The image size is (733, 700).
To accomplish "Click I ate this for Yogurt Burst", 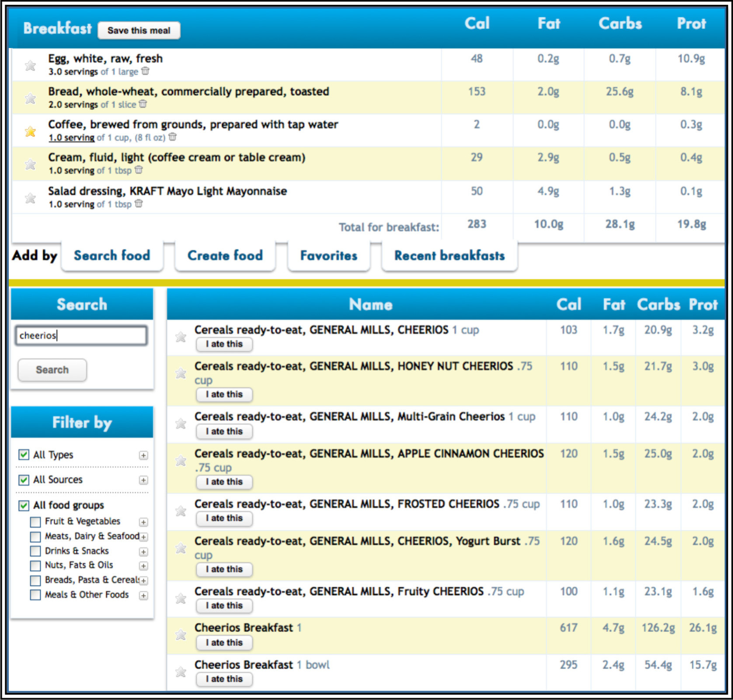I will [x=224, y=569].
